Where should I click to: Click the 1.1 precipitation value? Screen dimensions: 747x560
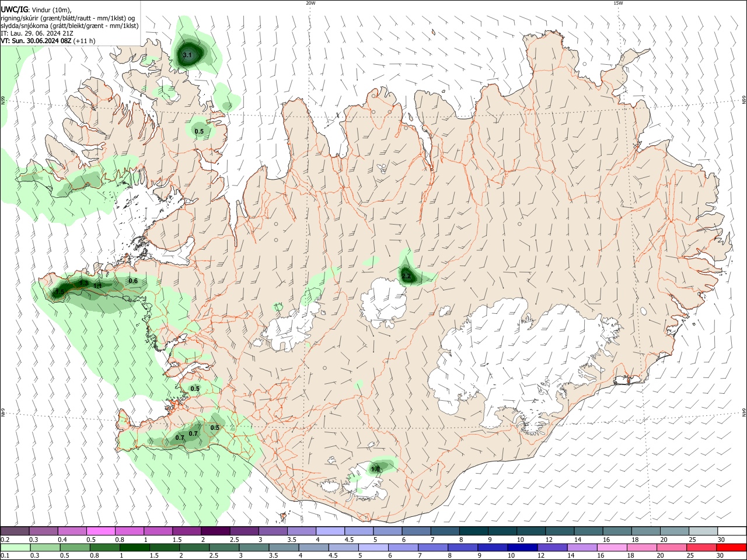[x=97, y=286]
